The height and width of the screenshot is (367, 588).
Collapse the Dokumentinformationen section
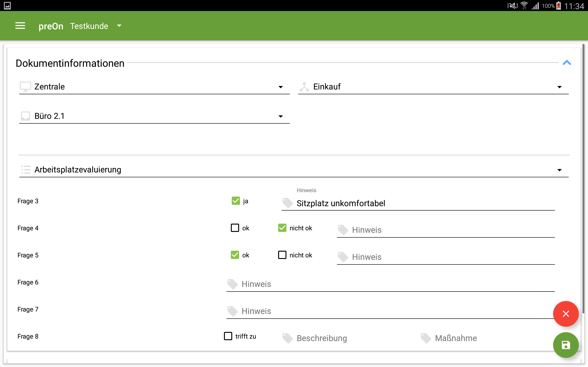pyautogui.click(x=567, y=63)
